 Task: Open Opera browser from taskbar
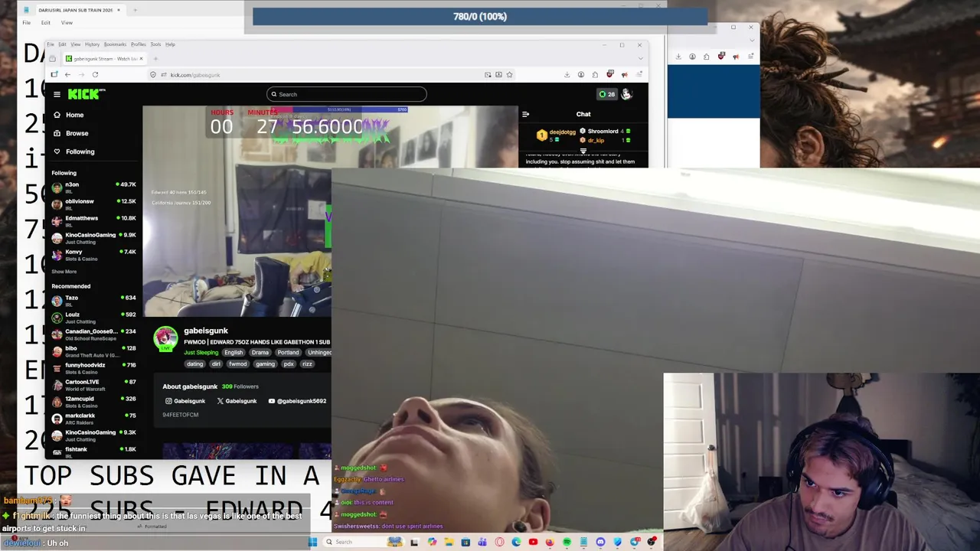coord(499,542)
